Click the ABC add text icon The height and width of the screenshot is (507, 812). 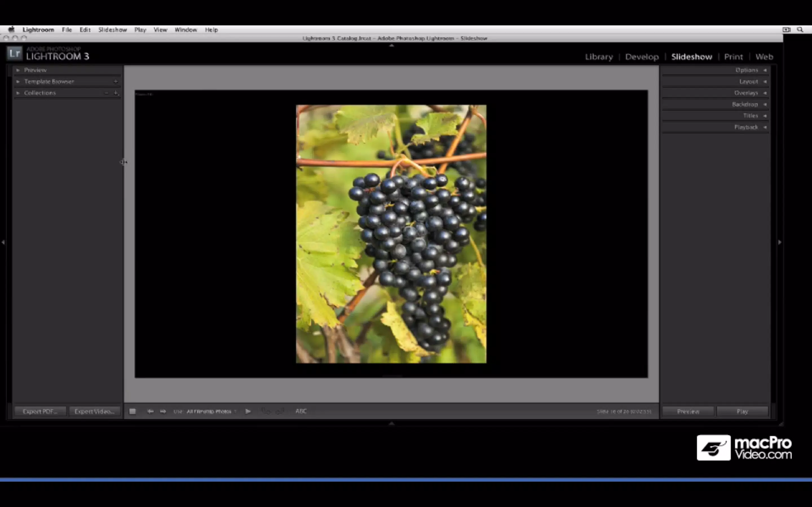coord(301,411)
